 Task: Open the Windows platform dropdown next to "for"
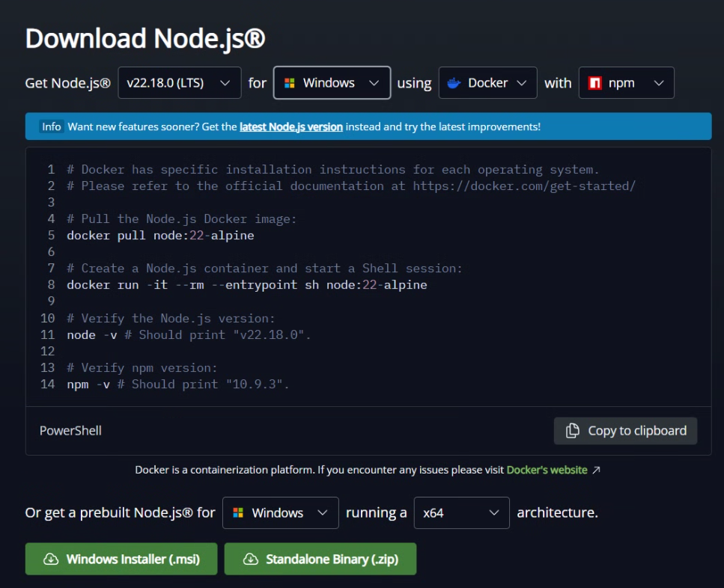coord(332,83)
